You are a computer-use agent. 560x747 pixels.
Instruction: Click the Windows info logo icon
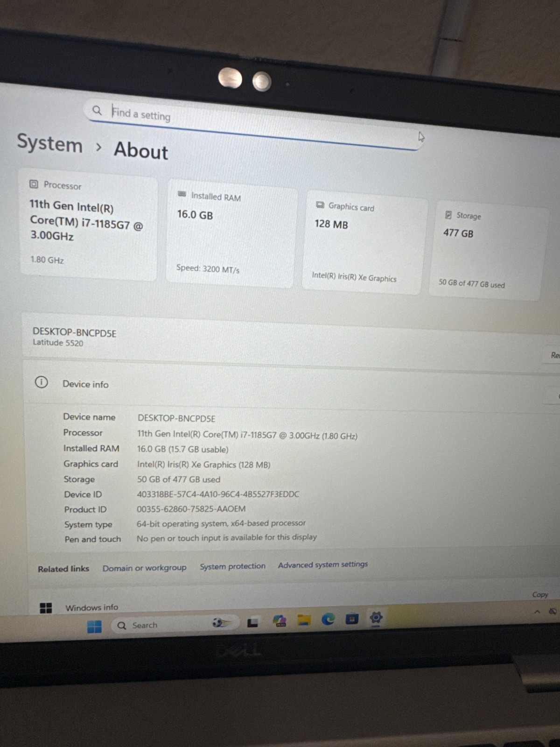coord(46,607)
